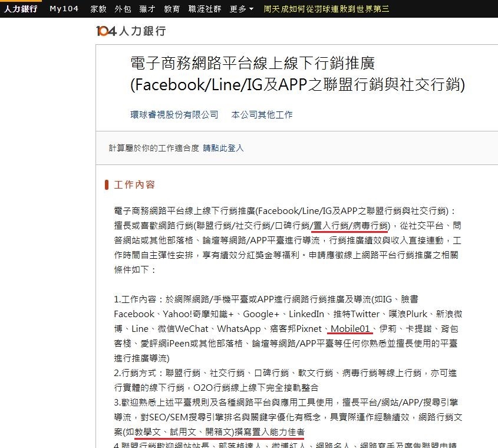Open the 周天成 badminton headline link
The image size is (498, 448).
tap(326, 9)
